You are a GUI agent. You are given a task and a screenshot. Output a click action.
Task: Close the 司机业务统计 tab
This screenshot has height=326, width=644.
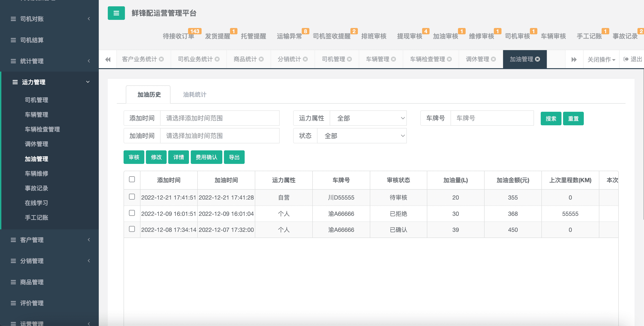217,59
